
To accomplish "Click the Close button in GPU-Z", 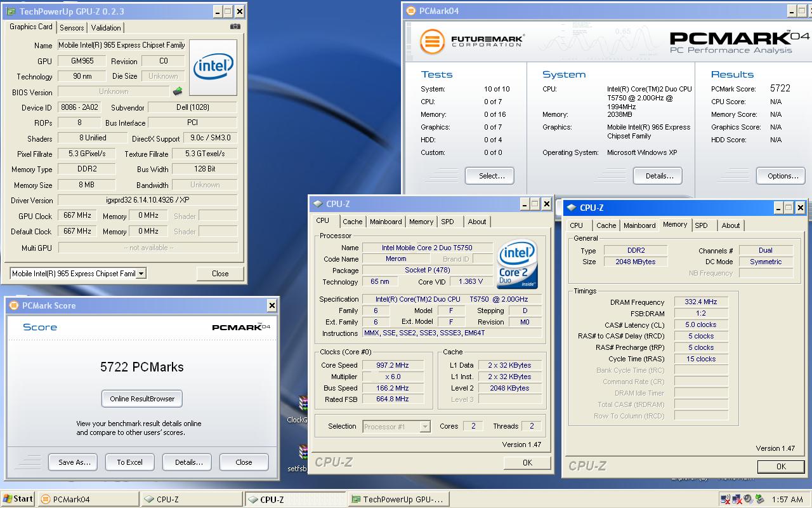I will 220,274.
